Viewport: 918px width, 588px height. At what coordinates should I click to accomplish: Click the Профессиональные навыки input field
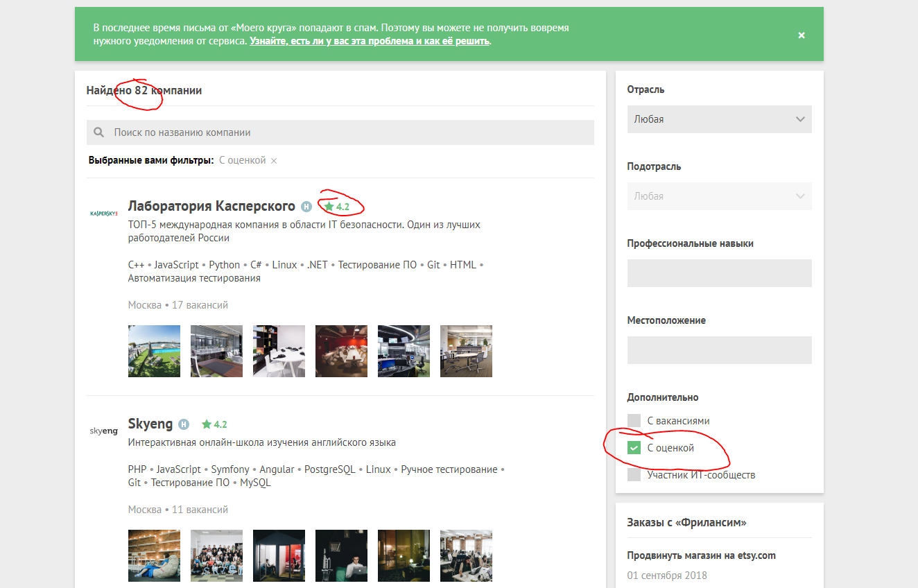pyautogui.click(x=719, y=273)
